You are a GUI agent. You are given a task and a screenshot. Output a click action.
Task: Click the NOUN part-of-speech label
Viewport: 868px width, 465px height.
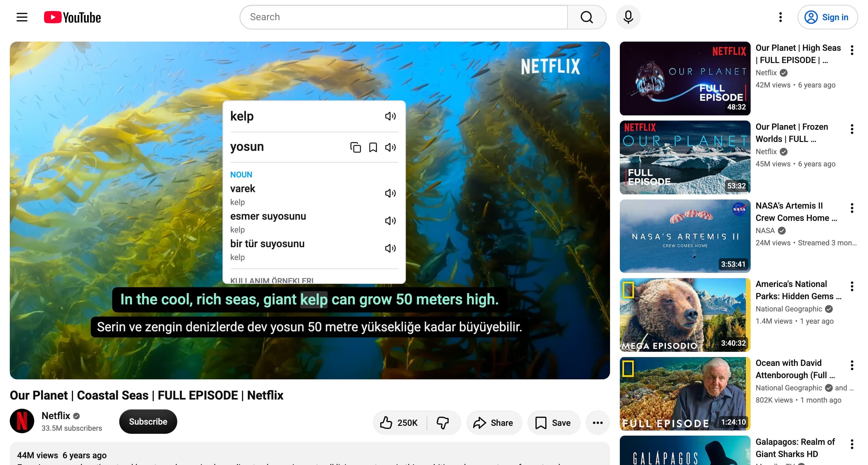241,175
